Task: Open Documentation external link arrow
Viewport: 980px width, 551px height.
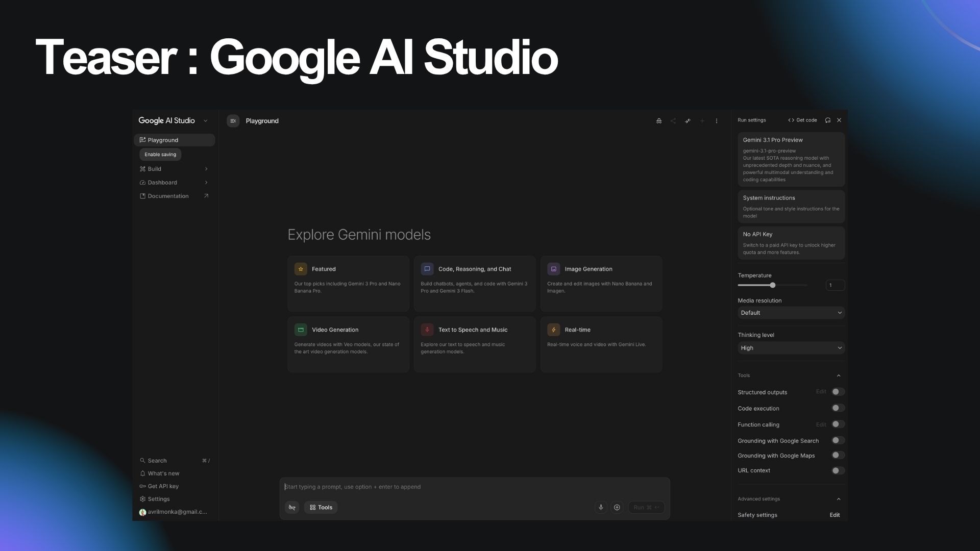Action: 206,196
